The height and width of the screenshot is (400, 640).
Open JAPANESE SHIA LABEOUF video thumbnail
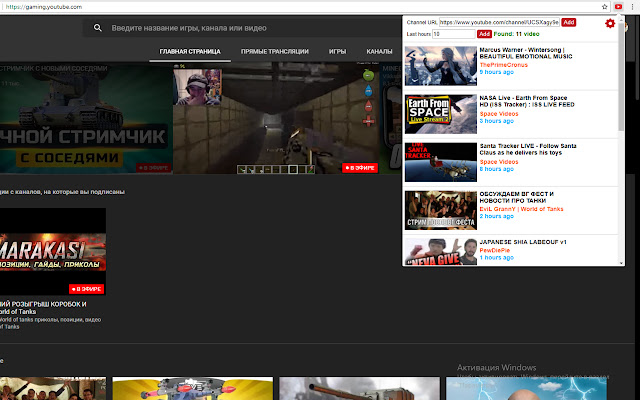441,252
